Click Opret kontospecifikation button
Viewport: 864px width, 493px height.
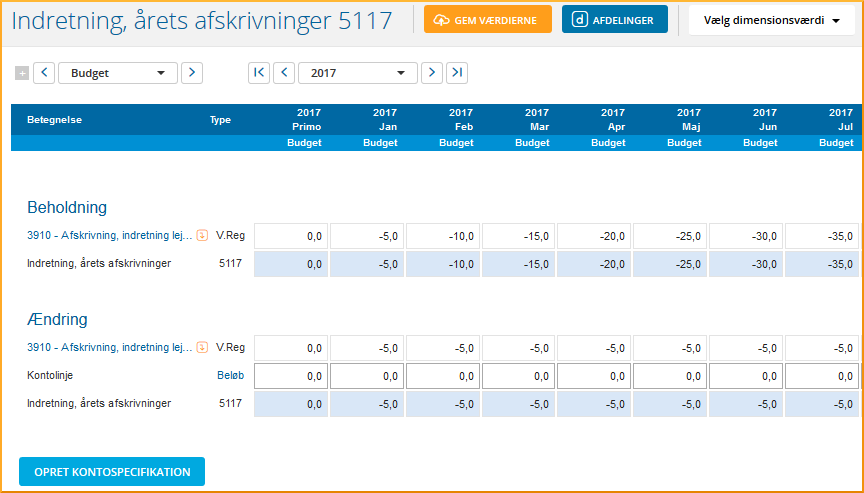tap(112, 471)
